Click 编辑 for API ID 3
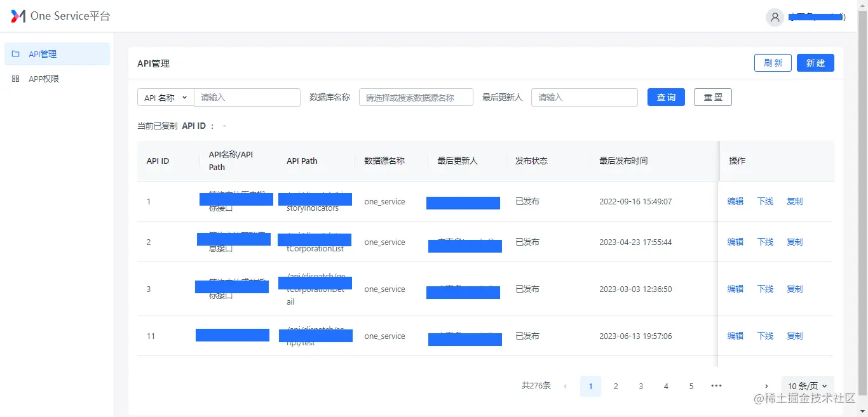The height and width of the screenshot is (417, 868). 735,289
